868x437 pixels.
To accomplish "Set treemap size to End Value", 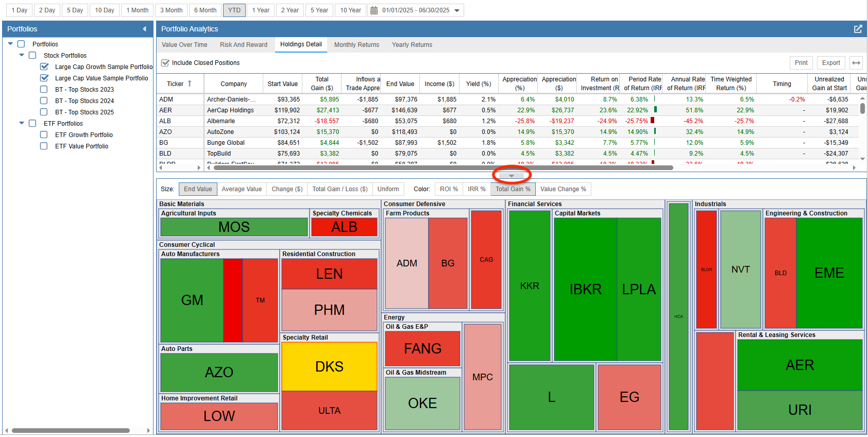I will click(x=198, y=189).
